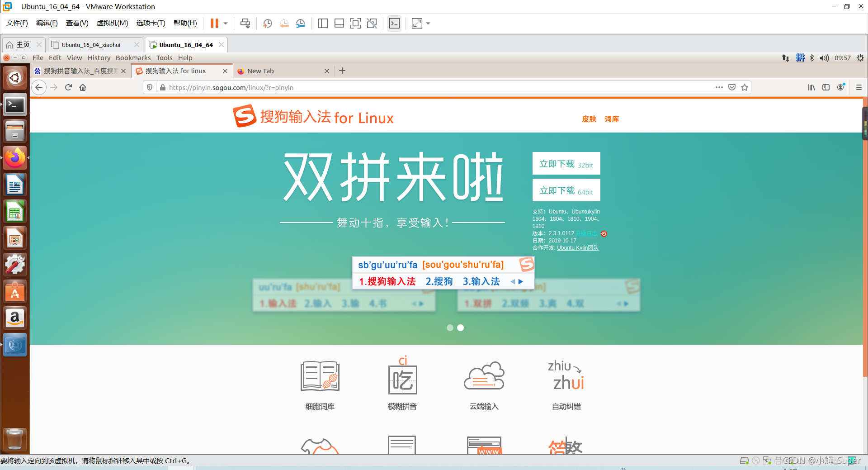
Task: Click the 细胞词库 feature icon
Action: [320, 376]
